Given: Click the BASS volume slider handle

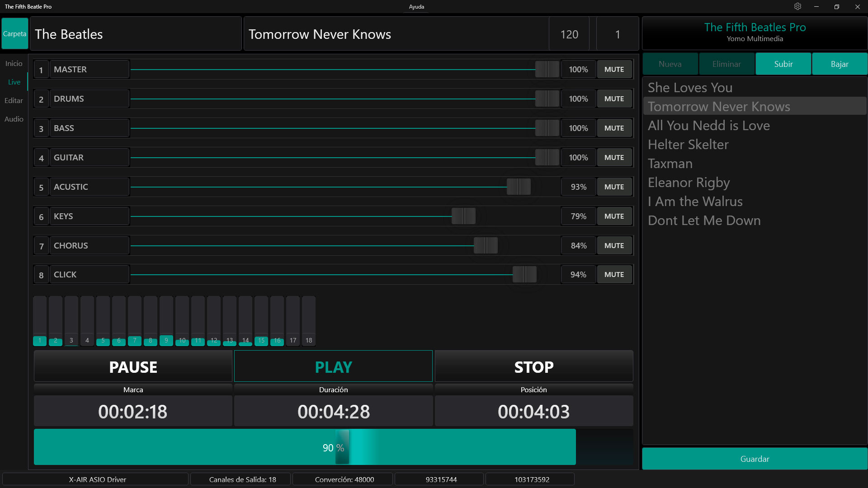Looking at the screenshot, I should pyautogui.click(x=547, y=128).
